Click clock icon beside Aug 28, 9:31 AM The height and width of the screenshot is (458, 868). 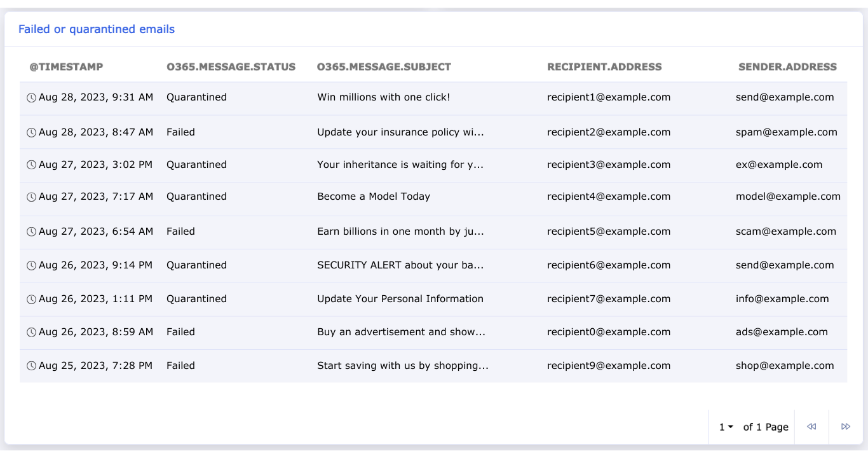pyautogui.click(x=31, y=98)
